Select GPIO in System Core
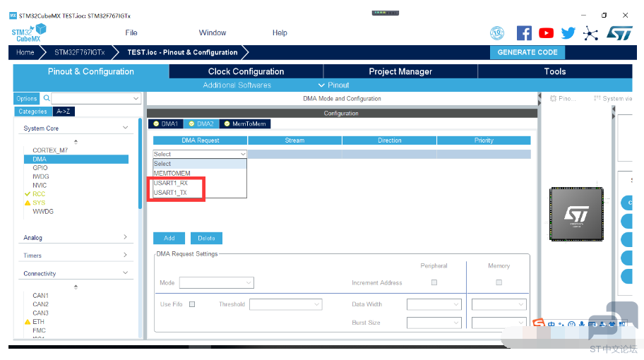The width and height of the screenshot is (644, 360). coord(40,167)
